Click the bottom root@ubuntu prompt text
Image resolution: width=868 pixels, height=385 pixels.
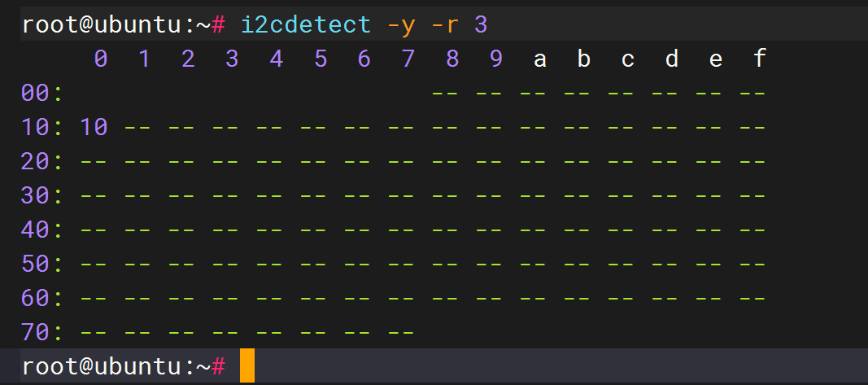click(x=124, y=366)
